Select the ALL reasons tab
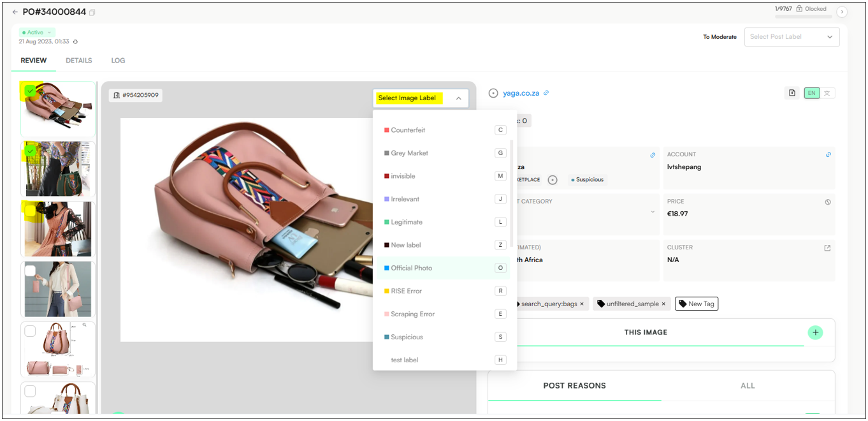The width and height of the screenshot is (868, 421). pyautogui.click(x=748, y=386)
